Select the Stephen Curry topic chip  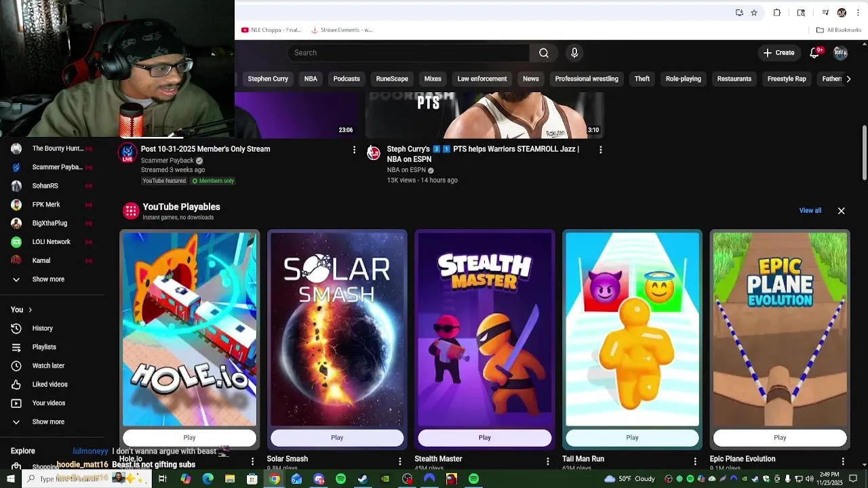tap(268, 79)
